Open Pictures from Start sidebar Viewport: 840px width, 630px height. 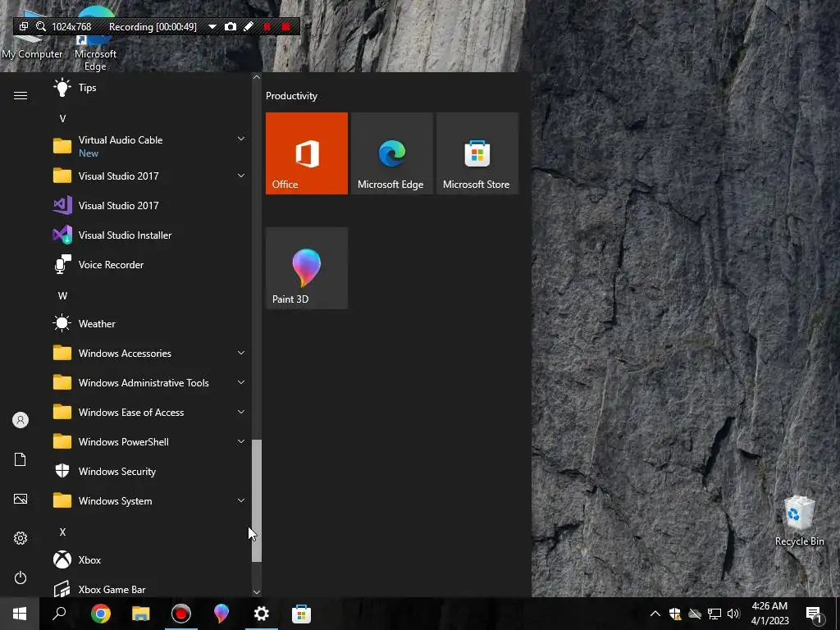point(21,499)
